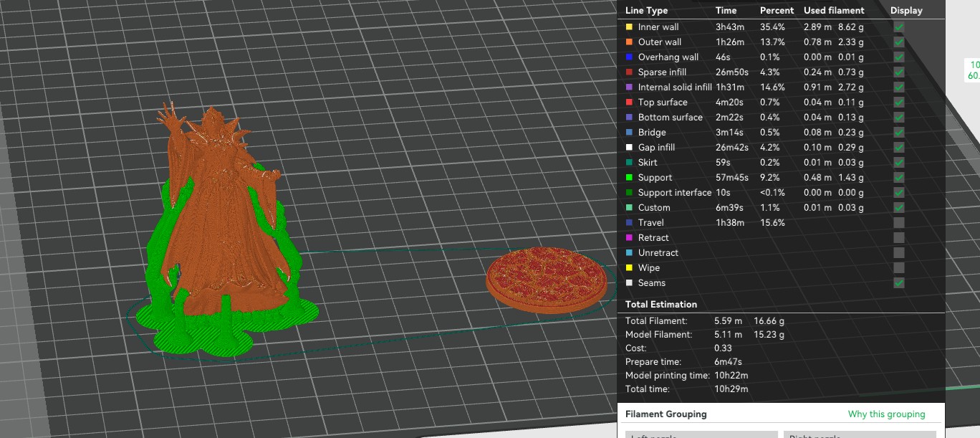Click the Display column header
This screenshot has width=980, height=438.
pos(906,10)
